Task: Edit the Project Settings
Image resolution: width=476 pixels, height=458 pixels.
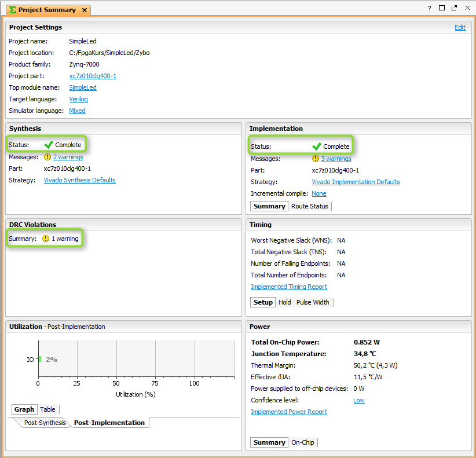Action: pos(460,27)
